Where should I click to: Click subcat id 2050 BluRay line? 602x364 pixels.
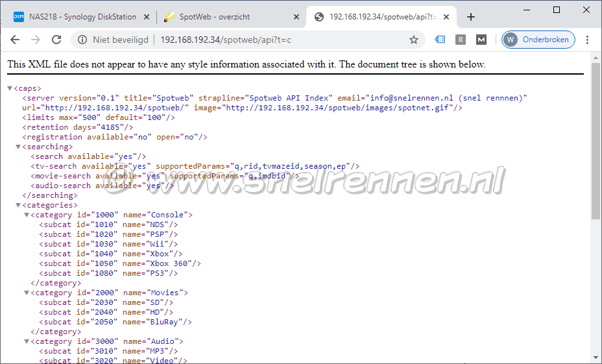click(x=115, y=322)
